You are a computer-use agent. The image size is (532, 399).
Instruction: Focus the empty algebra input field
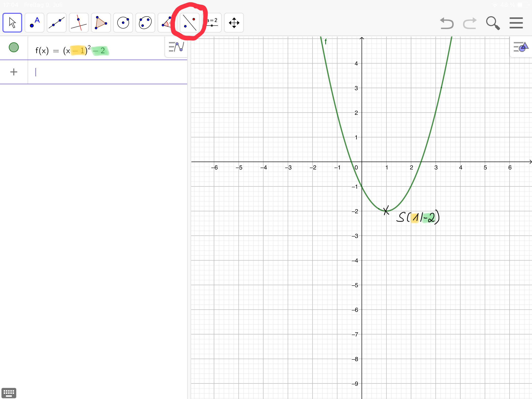[107, 72]
